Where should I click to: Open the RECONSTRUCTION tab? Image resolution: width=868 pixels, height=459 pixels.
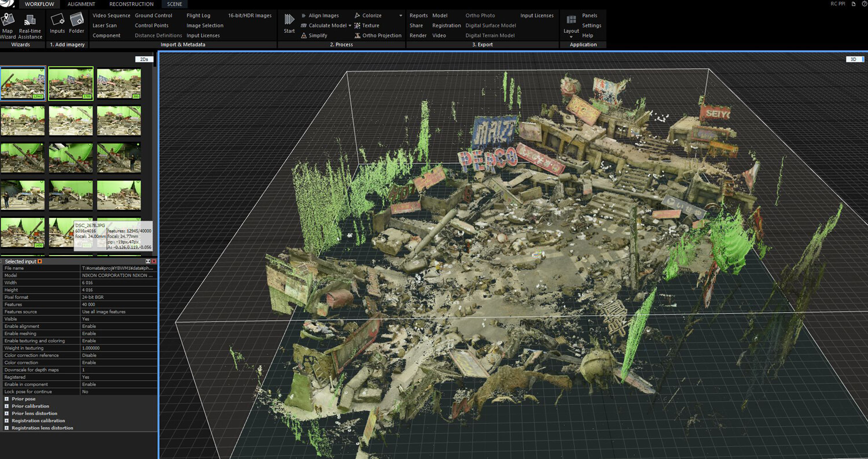(x=131, y=4)
